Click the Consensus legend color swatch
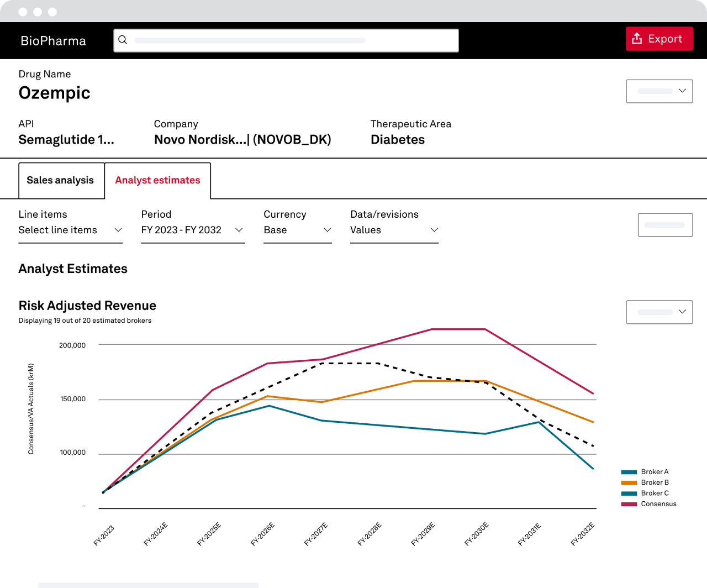Viewport: 707px width, 588px height. pyautogui.click(x=629, y=504)
